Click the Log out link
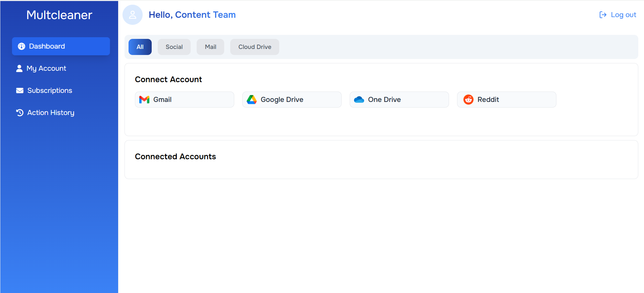The width and height of the screenshot is (644, 293). point(618,15)
